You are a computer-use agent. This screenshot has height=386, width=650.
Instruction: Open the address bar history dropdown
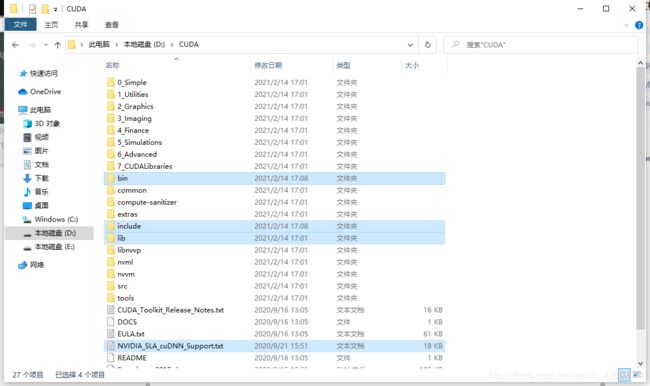coord(410,44)
